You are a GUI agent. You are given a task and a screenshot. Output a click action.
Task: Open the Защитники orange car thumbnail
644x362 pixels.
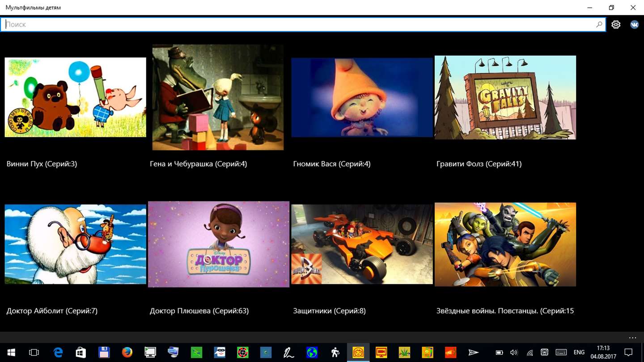pos(362,244)
